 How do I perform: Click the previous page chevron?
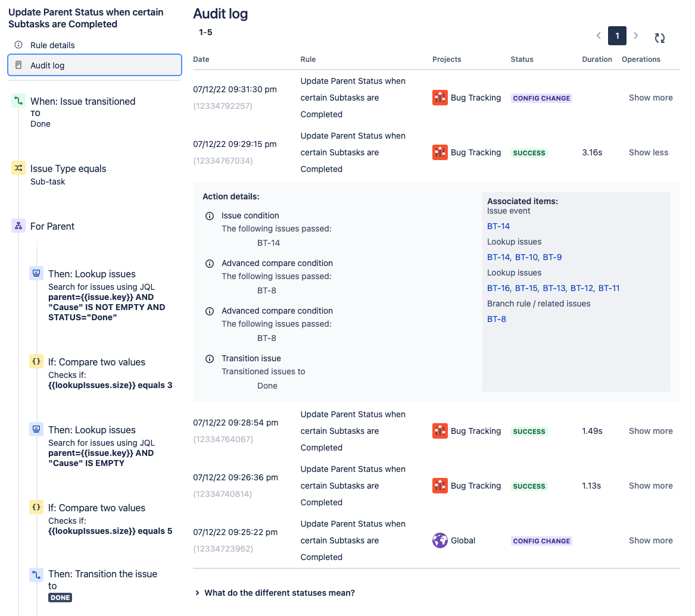(599, 36)
